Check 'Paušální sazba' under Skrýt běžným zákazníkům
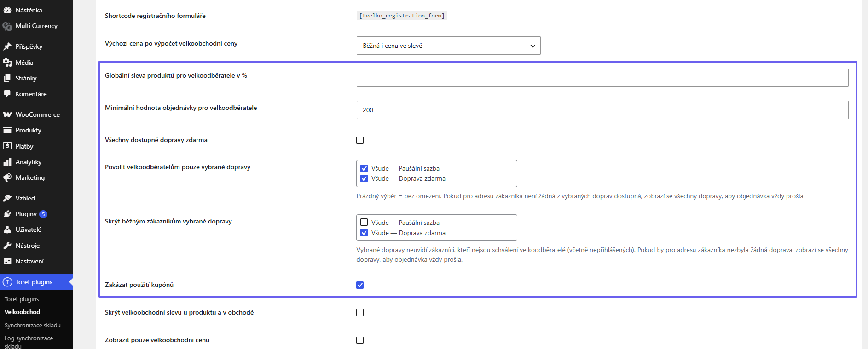Image resolution: width=868 pixels, height=349 pixels. click(364, 223)
